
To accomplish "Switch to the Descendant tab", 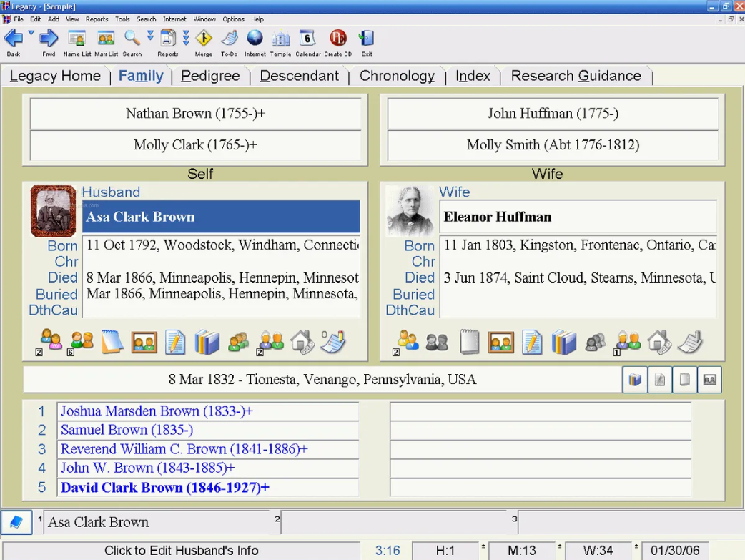I will tap(300, 76).
